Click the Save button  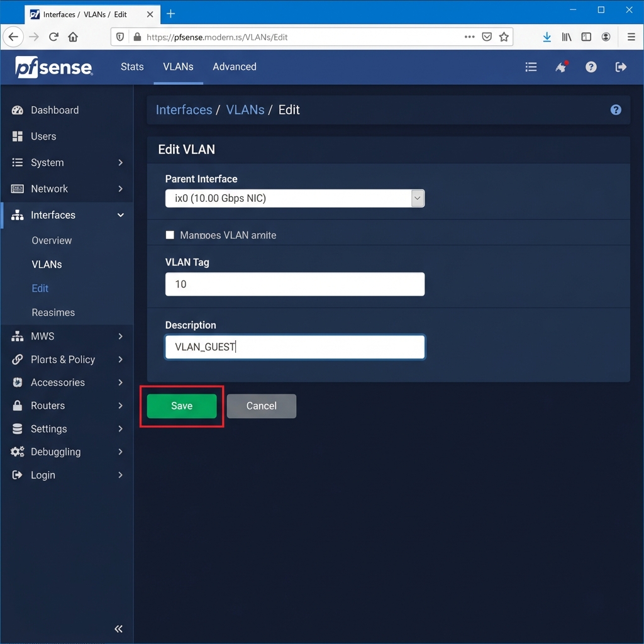point(181,406)
